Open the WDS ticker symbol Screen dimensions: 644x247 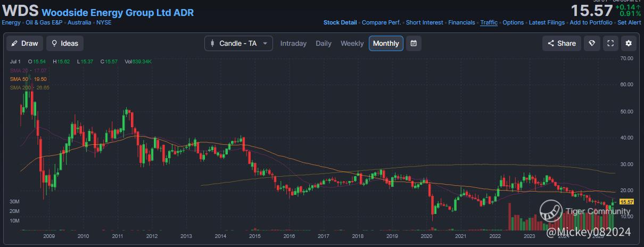pos(20,12)
